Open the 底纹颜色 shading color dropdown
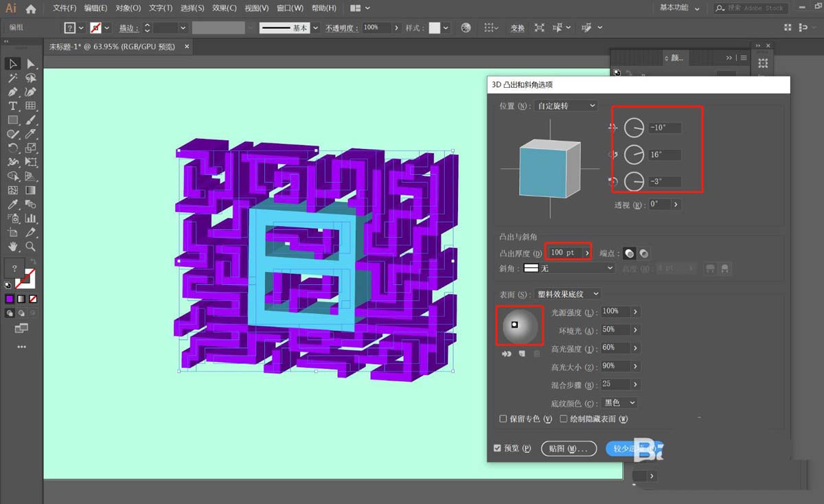The height and width of the screenshot is (504, 824). [x=618, y=402]
